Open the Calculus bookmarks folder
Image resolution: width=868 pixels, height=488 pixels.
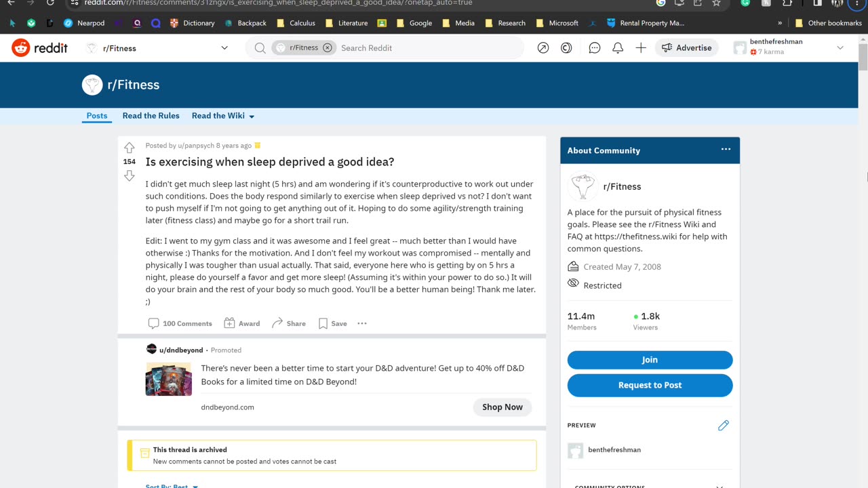[296, 23]
